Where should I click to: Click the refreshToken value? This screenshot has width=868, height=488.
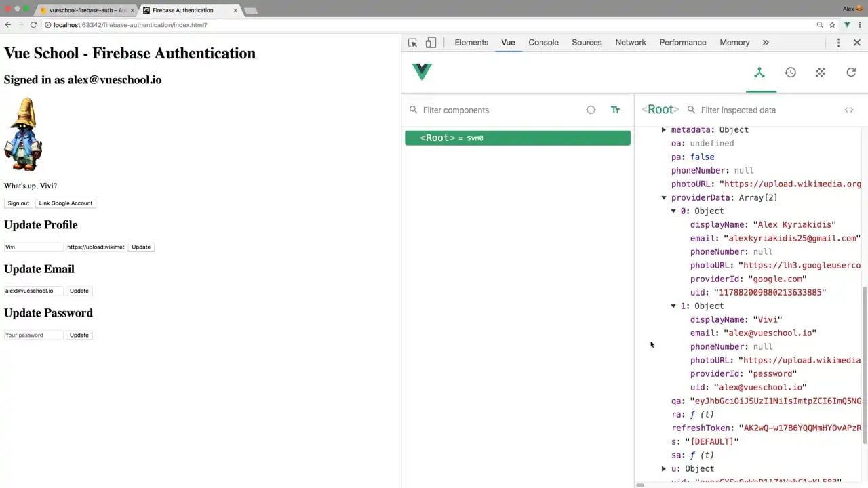coord(800,428)
